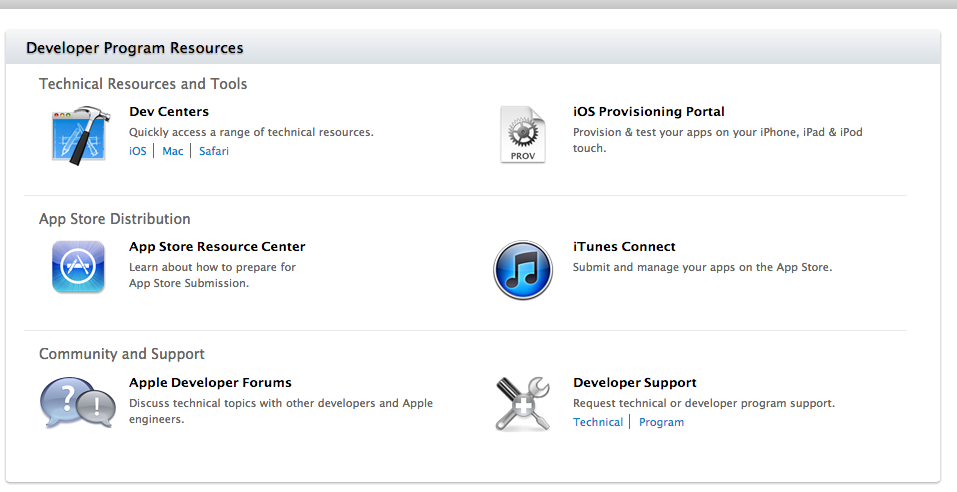This screenshot has width=957, height=492.
Task: Open the iOS dev center link
Action: pos(138,151)
